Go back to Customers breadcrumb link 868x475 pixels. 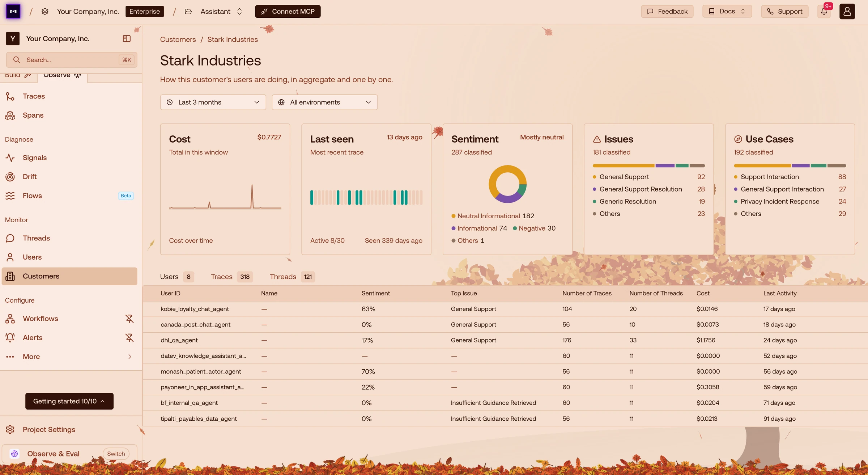[x=178, y=39]
